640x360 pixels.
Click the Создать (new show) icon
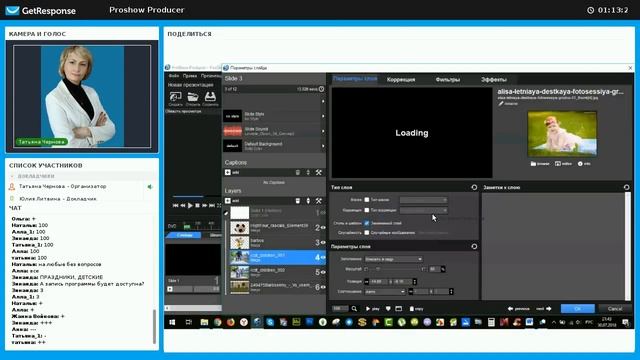coord(176,97)
